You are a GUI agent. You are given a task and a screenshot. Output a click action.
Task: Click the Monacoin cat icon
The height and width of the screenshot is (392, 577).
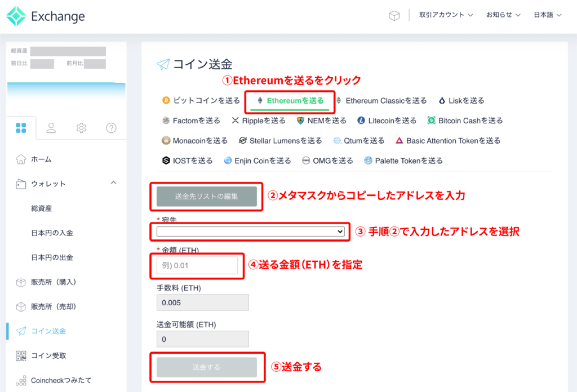pyautogui.click(x=166, y=140)
